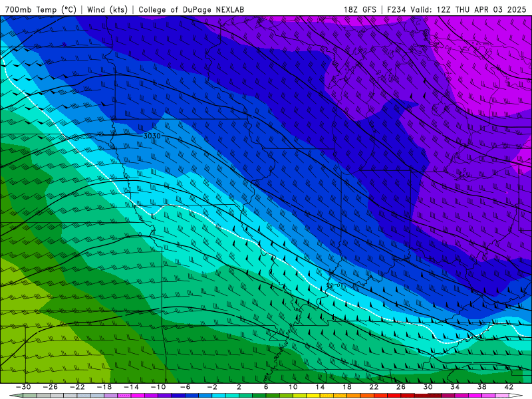Click the '-2' color scale label
Image resolution: width=532 pixels, height=399 pixels.
212,387
